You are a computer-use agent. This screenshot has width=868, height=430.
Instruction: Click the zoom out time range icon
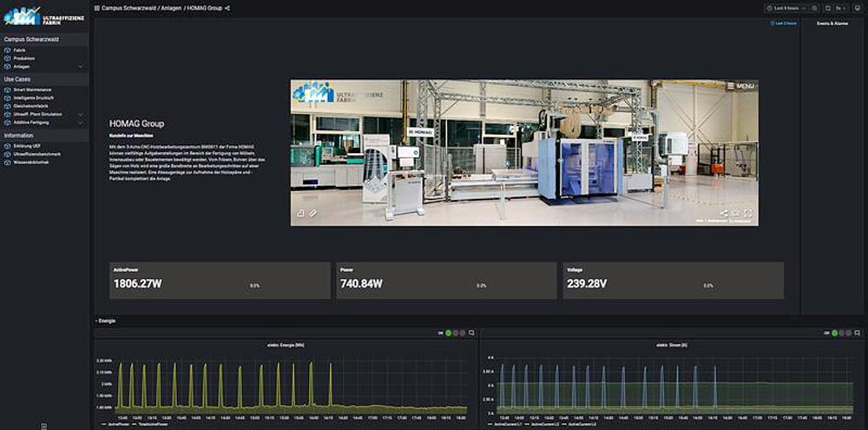pos(814,8)
